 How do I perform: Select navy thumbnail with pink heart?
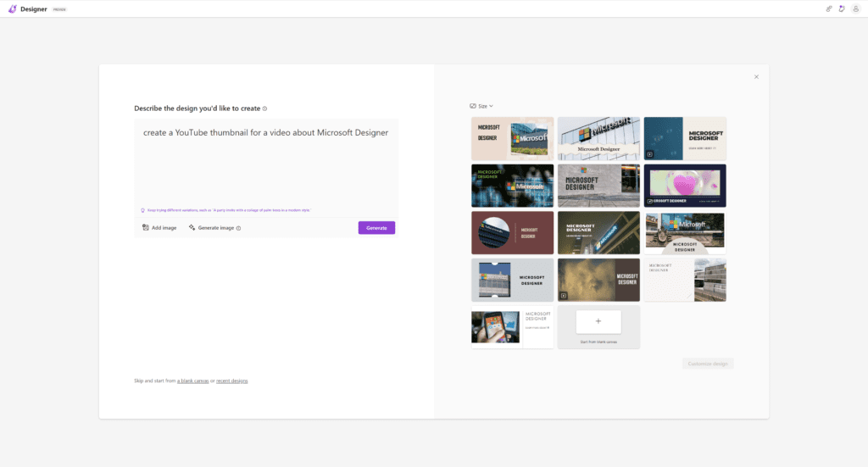pos(685,186)
